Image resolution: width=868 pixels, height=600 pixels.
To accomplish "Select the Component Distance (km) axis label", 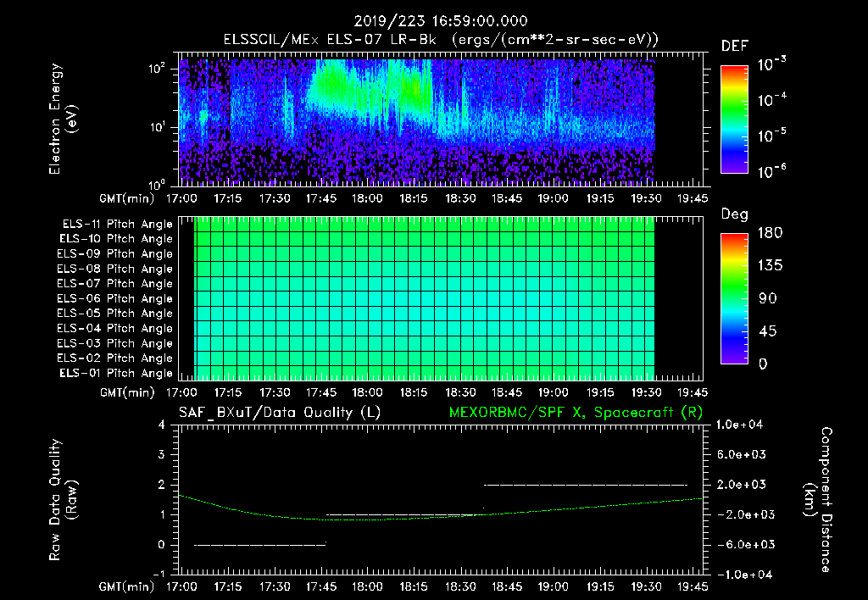I will [x=818, y=499].
